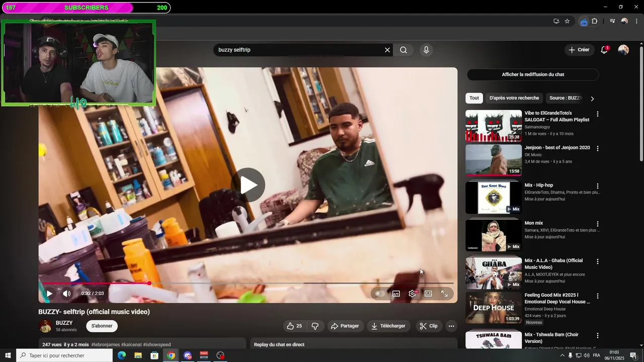Click the page scrollbar on the right
This screenshot has height=362, width=644.
(x=641, y=104)
